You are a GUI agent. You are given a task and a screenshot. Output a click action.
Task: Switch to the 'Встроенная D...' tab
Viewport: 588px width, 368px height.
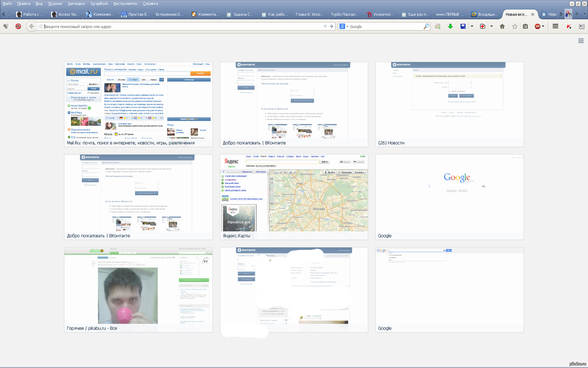tap(169, 14)
